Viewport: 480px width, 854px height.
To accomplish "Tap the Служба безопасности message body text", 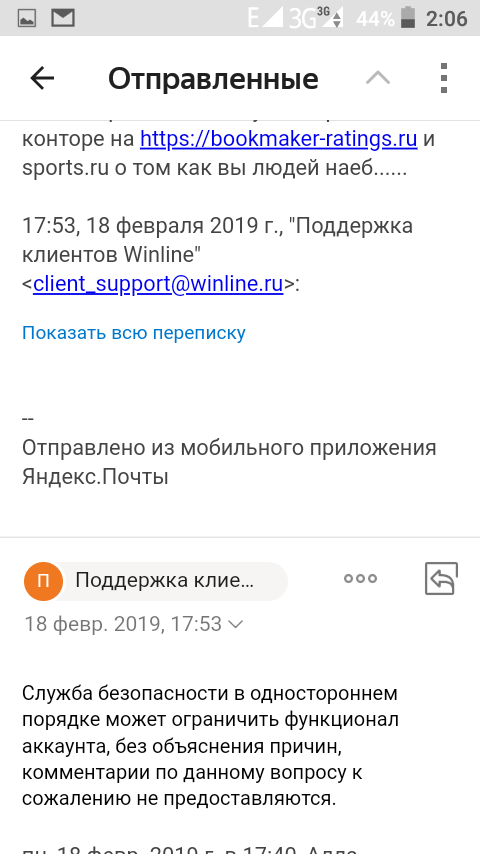I will pyautogui.click(x=210, y=746).
